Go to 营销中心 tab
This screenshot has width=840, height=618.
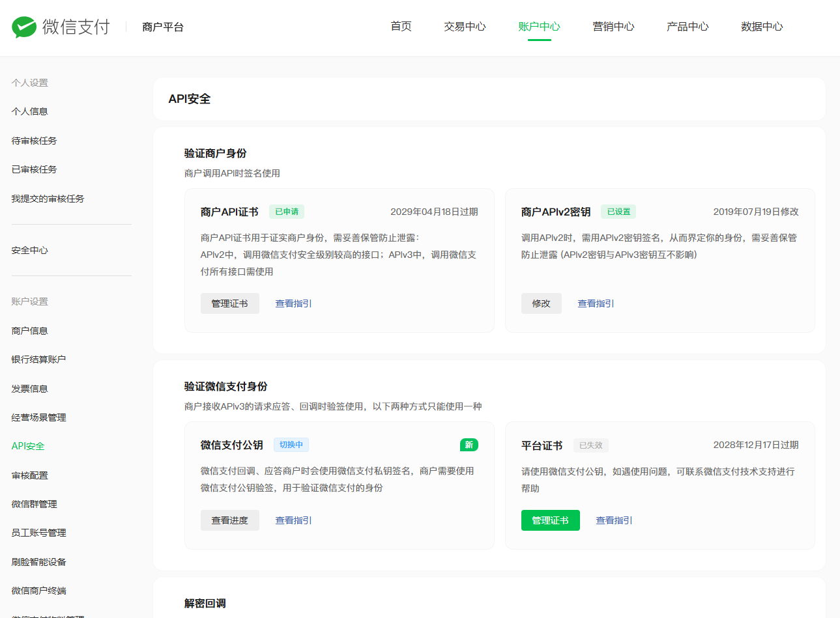pos(613,26)
